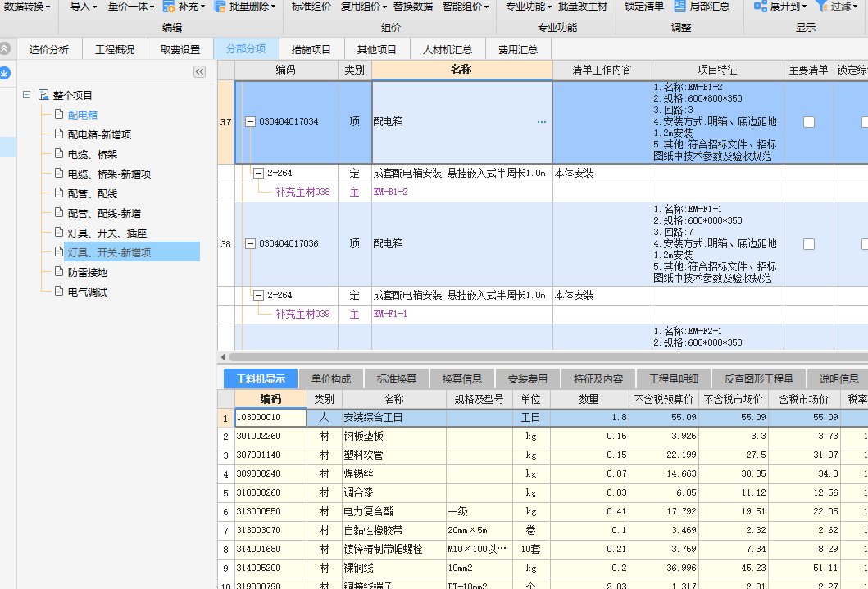Click document icon of 防雷接地 node

[x=59, y=271]
